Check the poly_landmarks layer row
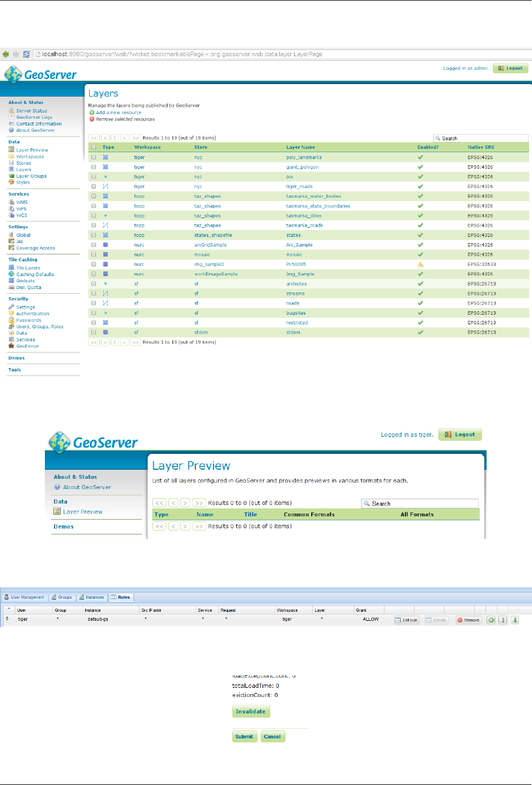The image size is (532, 785). point(94,157)
